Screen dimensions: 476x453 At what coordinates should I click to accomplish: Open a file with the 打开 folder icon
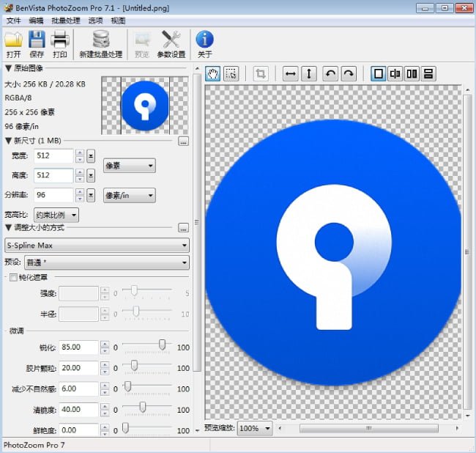coord(13,44)
